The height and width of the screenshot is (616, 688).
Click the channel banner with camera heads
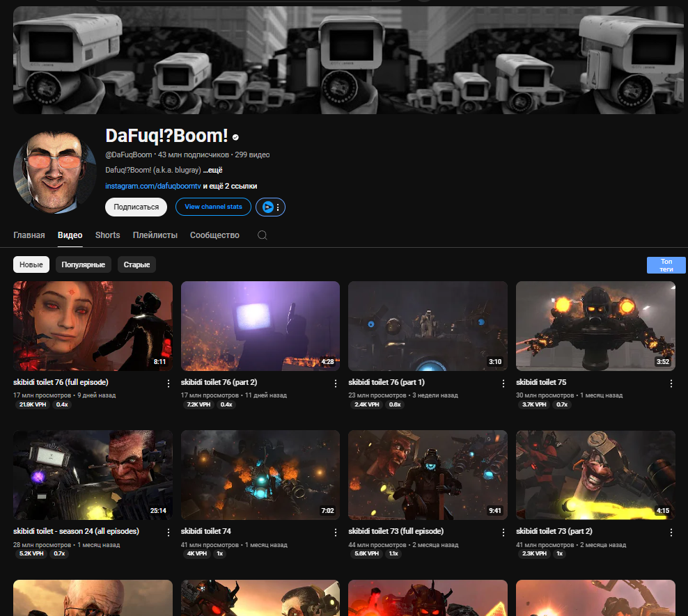click(348, 60)
